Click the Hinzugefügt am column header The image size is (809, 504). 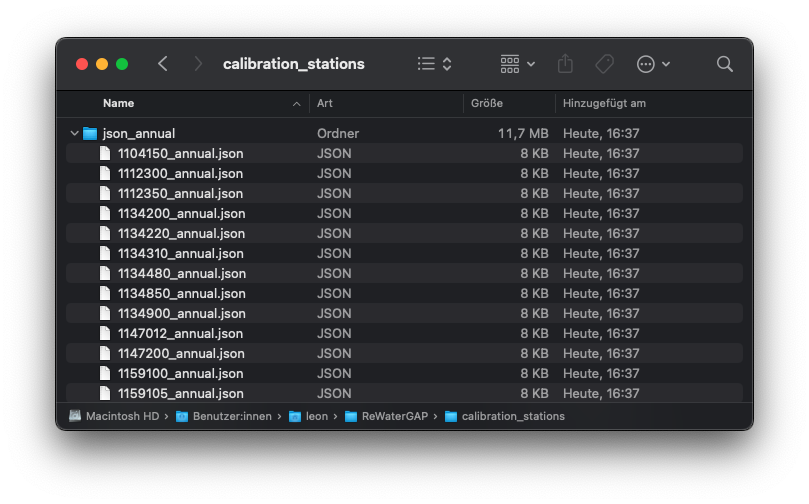[x=604, y=103]
